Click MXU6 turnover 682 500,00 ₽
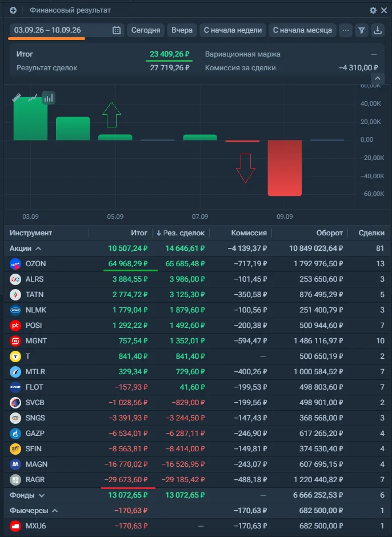The height and width of the screenshot is (537, 392). coord(321,526)
